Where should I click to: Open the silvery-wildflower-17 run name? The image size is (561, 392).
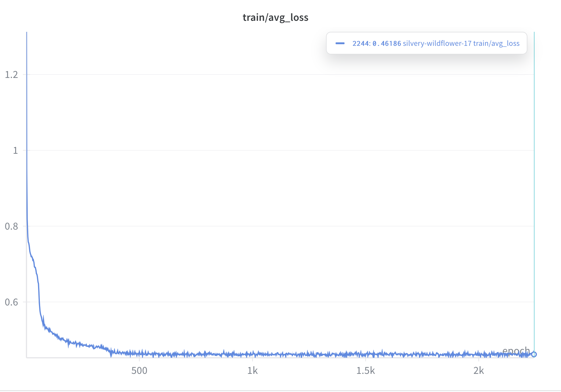coord(437,43)
